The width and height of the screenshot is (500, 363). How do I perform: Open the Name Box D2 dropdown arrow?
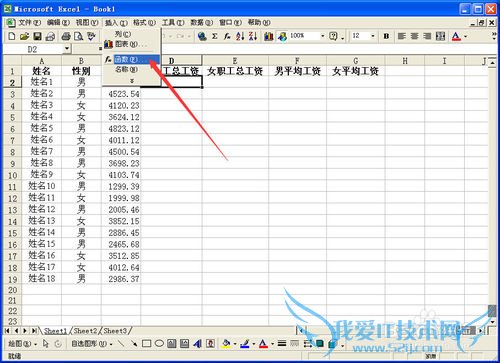pos(67,49)
